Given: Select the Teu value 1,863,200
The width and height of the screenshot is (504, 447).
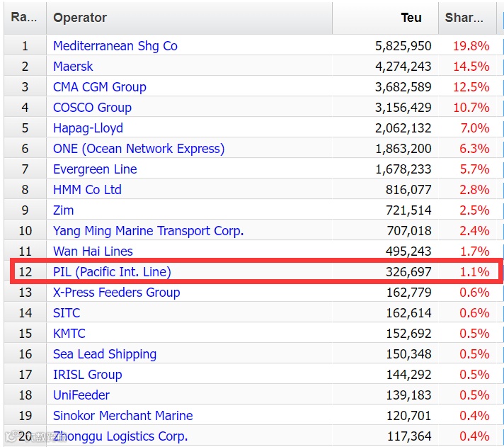Looking at the screenshot, I should [403, 149].
